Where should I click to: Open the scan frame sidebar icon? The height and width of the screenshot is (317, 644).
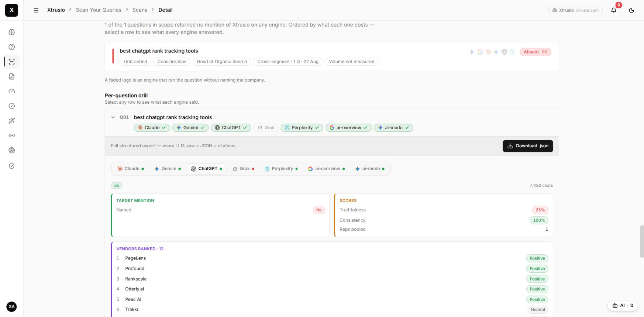pyautogui.click(x=12, y=62)
